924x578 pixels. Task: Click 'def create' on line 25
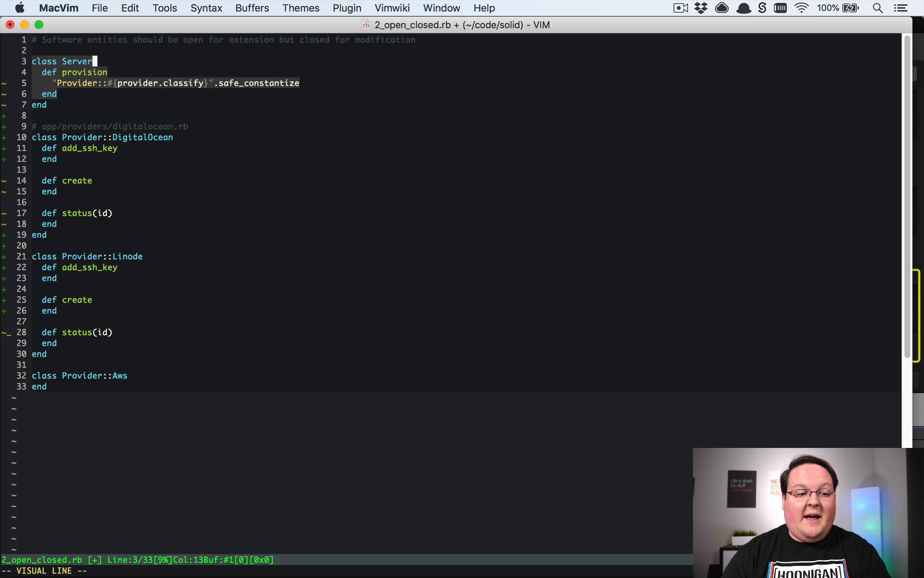point(67,300)
